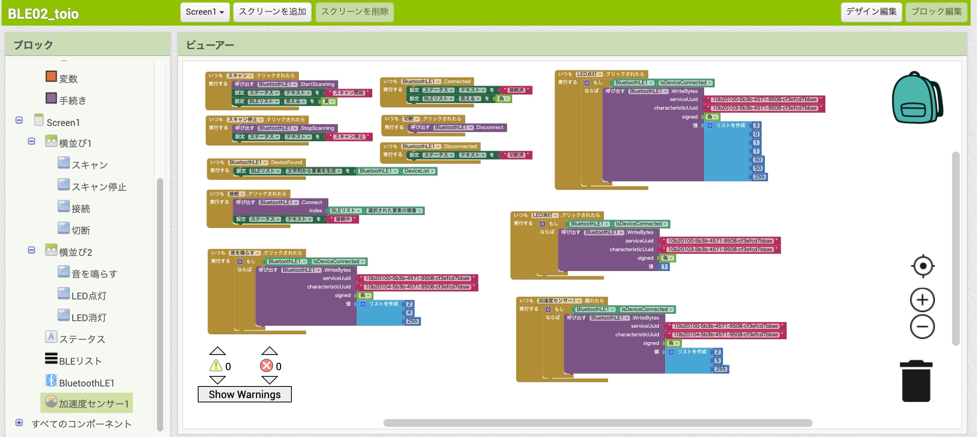The height and width of the screenshot is (437, 980).
Task: Open the Screen1 dropdown
Action: click(x=205, y=12)
